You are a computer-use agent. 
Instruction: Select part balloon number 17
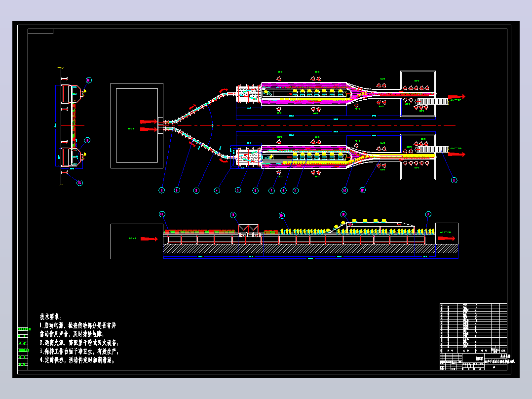pos(428,214)
